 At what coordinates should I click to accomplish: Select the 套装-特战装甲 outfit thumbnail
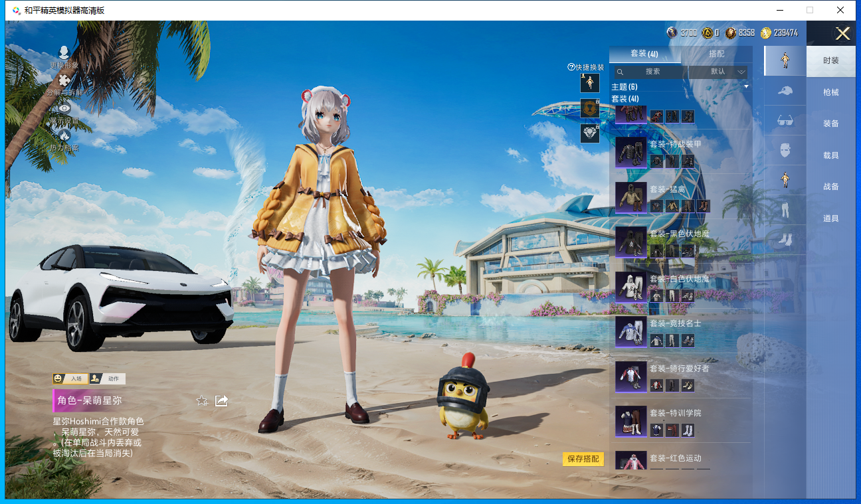click(x=631, y=153)
